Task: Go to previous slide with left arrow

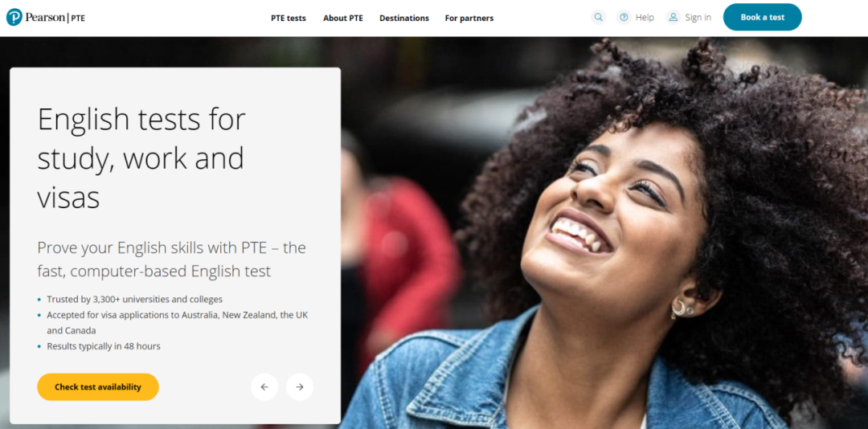Action: [264, 387]
